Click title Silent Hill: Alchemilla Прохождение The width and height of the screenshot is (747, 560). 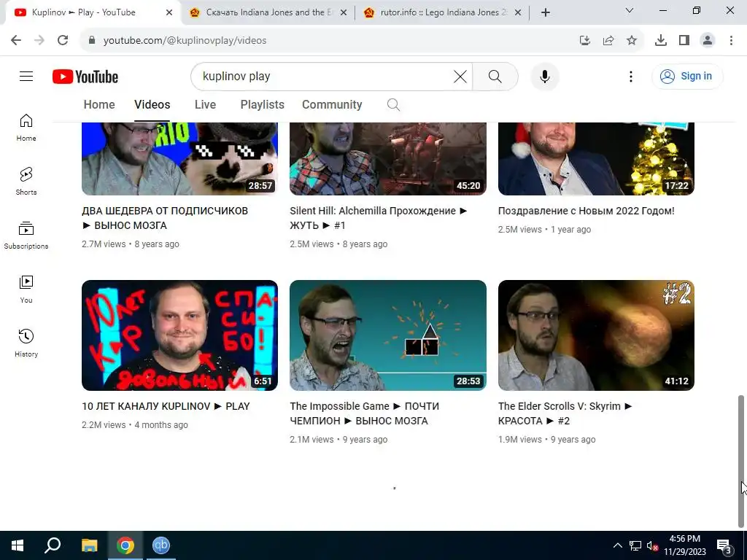pyautogui.click(x=379, y=218)
